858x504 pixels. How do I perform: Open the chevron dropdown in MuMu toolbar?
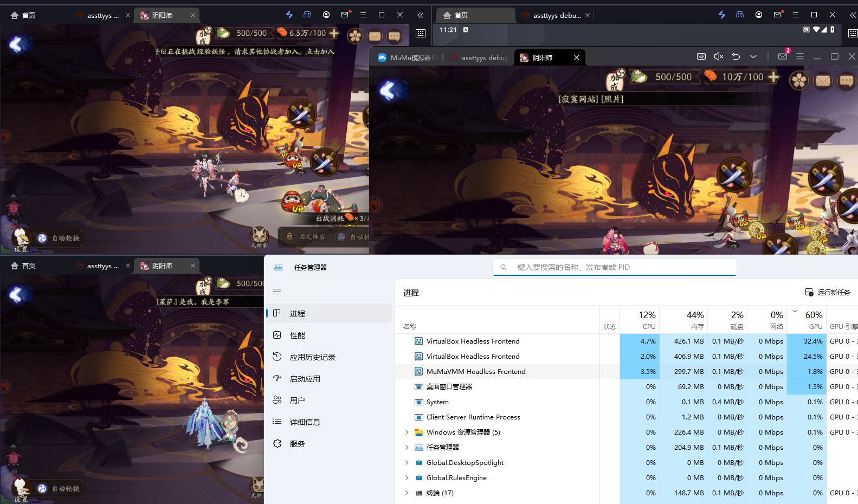click(x=753, y=56)
